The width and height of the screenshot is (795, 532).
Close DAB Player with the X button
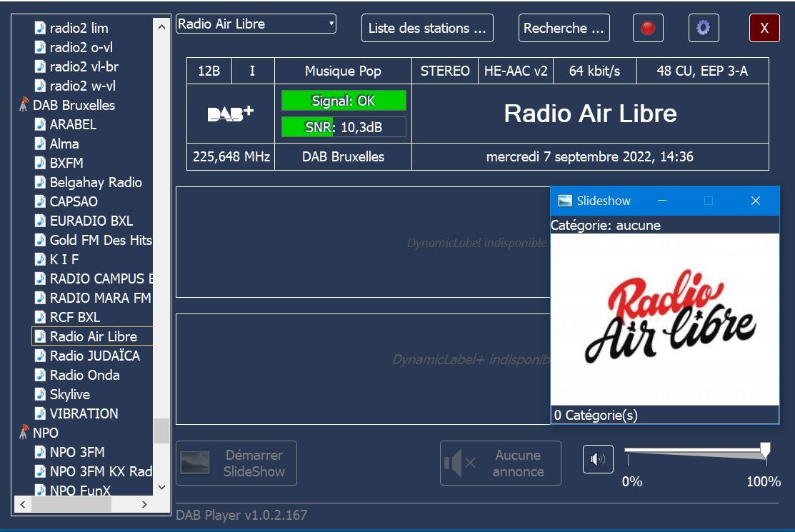pyautogui.click(x=764, y=28)
